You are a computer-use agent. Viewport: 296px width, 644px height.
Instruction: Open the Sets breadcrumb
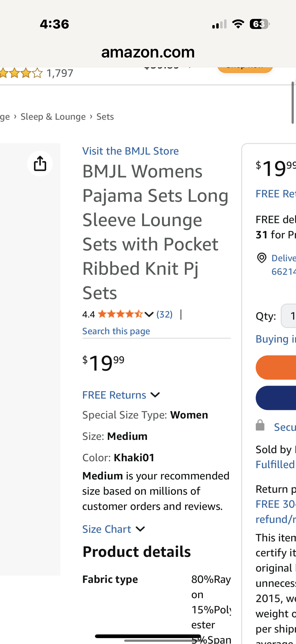click(105, 116)
